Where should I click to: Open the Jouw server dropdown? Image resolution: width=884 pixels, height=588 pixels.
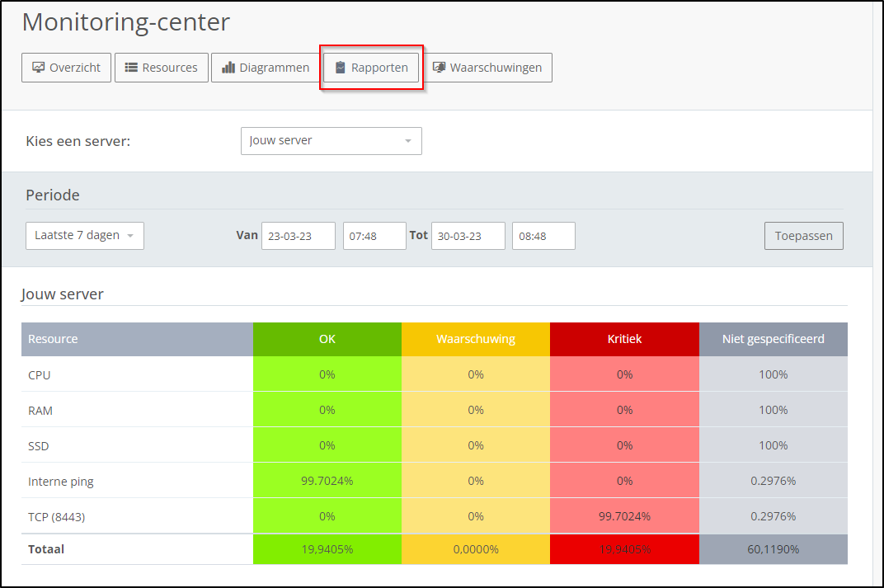(x=331, y=141)
